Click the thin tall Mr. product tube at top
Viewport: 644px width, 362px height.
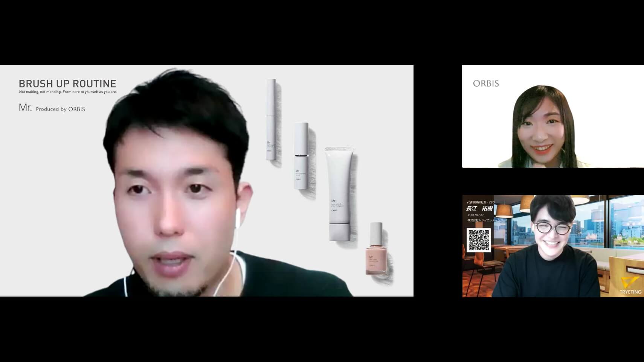click(x=271, y=120)
